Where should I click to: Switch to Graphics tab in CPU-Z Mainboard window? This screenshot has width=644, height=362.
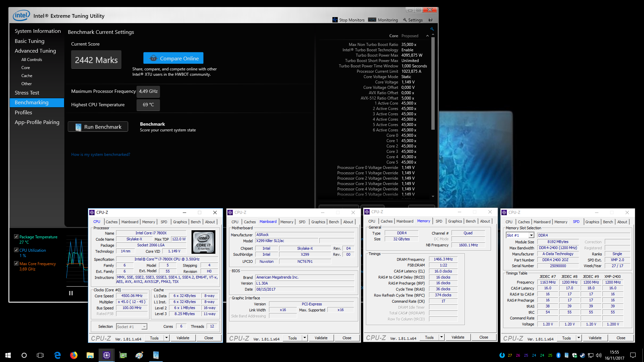[318, 222]
